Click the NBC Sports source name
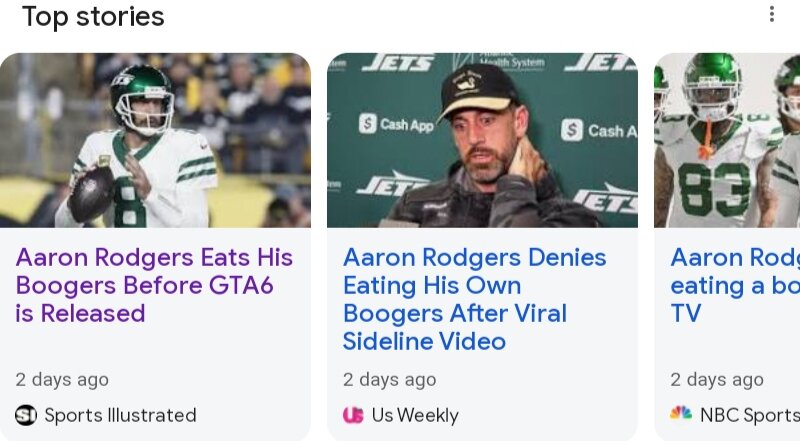 749,415
